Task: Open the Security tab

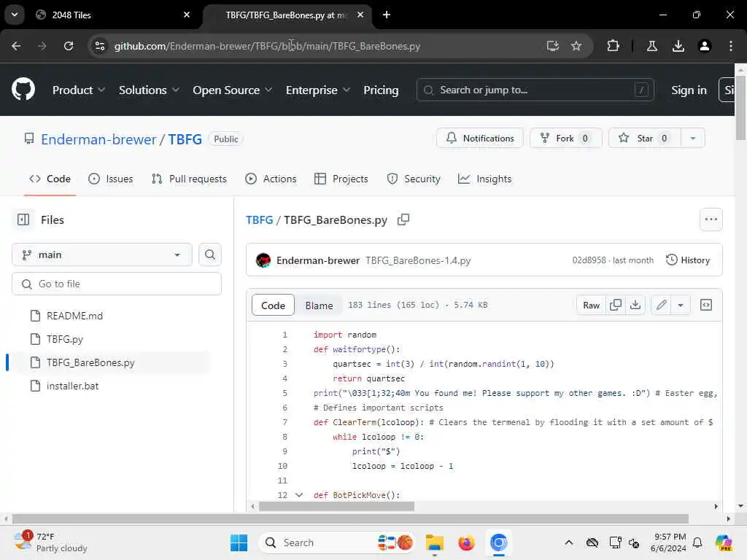Action: (414, 179)
